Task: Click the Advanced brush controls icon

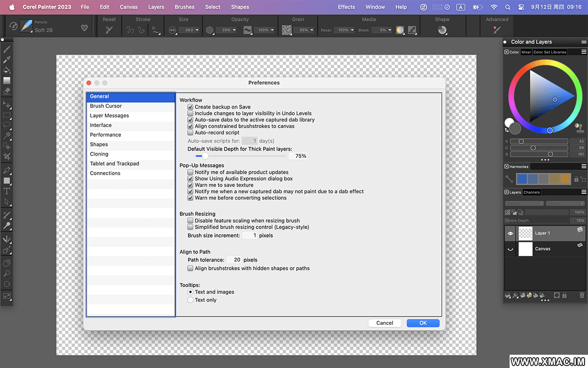Action: click(497, 30)
